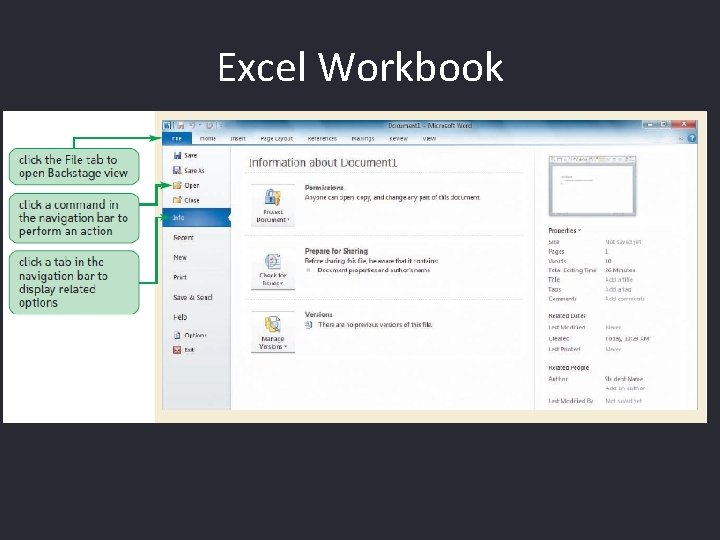Open the Manage Versions dropdown button

coord(273,332)
